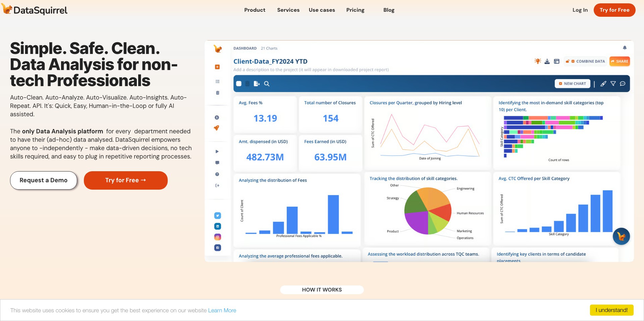Screen dimensions: 644x321
Task: Click the layout panel icon near Combine Data
Action: pyautogui.click(x=557, y=61)
